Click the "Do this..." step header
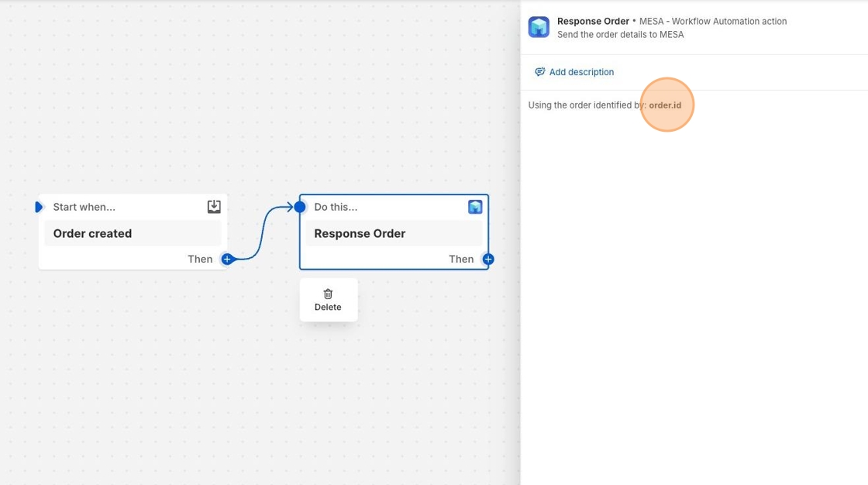 pyautogui.click(x=336, y=207)
